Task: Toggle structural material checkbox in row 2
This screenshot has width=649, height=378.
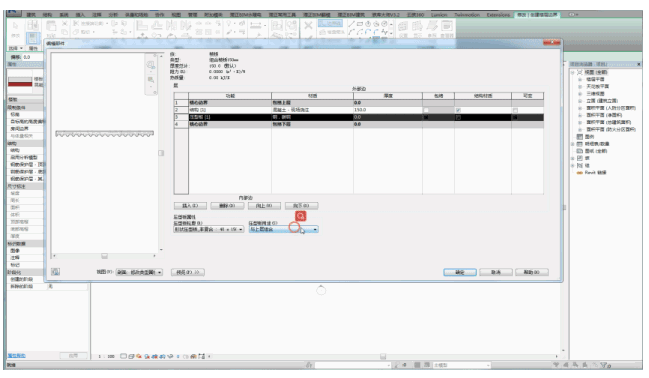Action: click(x=458, y=110)
